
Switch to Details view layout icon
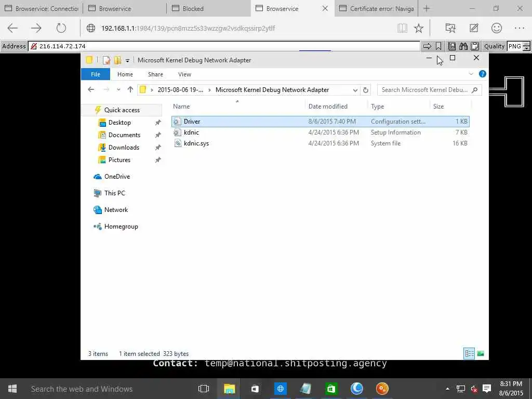pyautogui.click(x=469, y=353)
